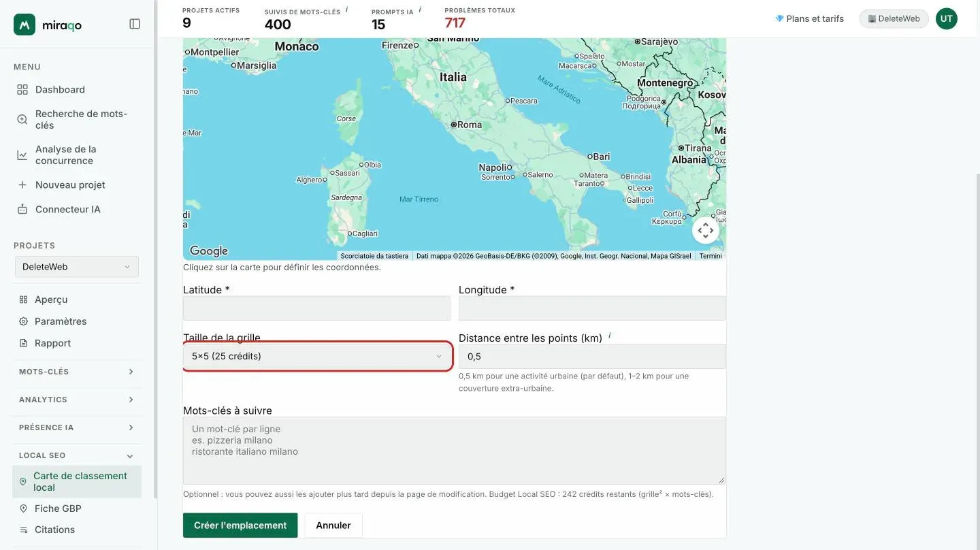Click info icon next to Suivis de mots-clés
The image size is (980, 550).
pyautogui.click(x=346, y=10)
